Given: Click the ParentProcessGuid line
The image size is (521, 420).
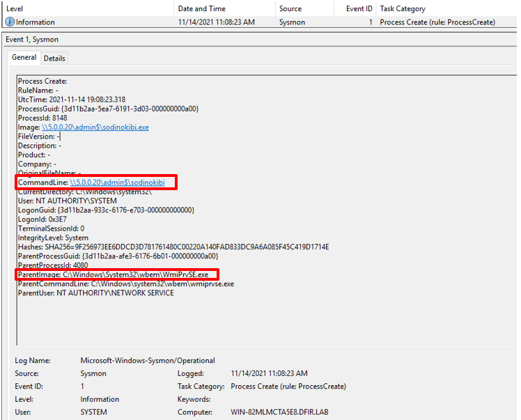Looking at the screenshot, I should click(118, 256).
